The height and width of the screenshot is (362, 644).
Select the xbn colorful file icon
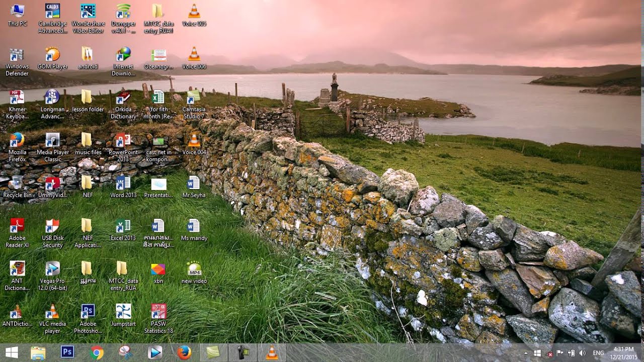[x=158, y=273]
